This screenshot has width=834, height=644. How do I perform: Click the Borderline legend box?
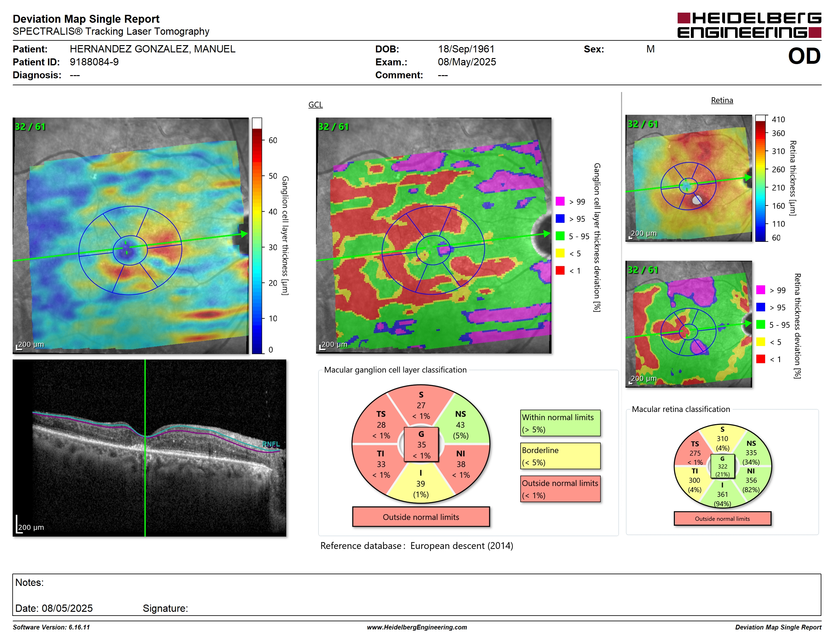(x=560, y=456)
